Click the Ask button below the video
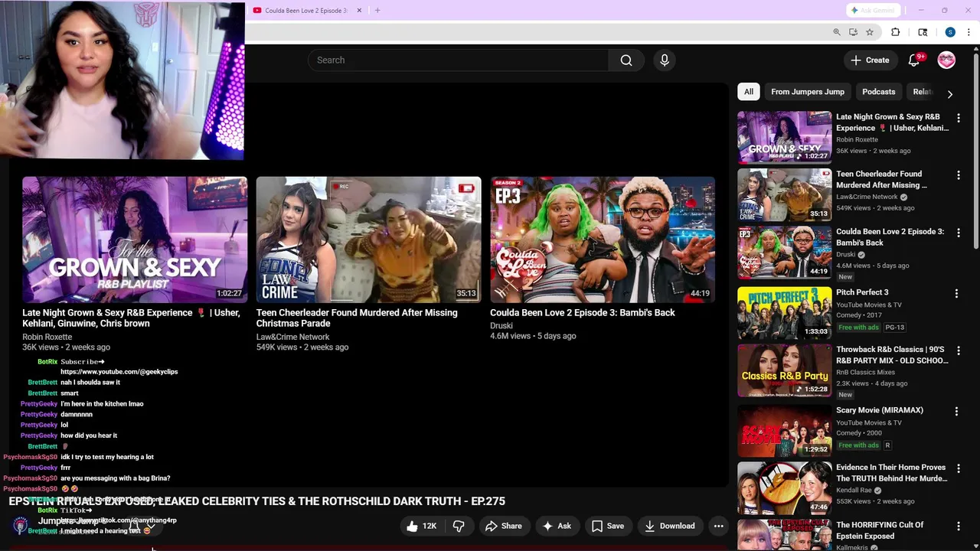The width and height of the screenshot is (980, 551). [x=557, y=526]
